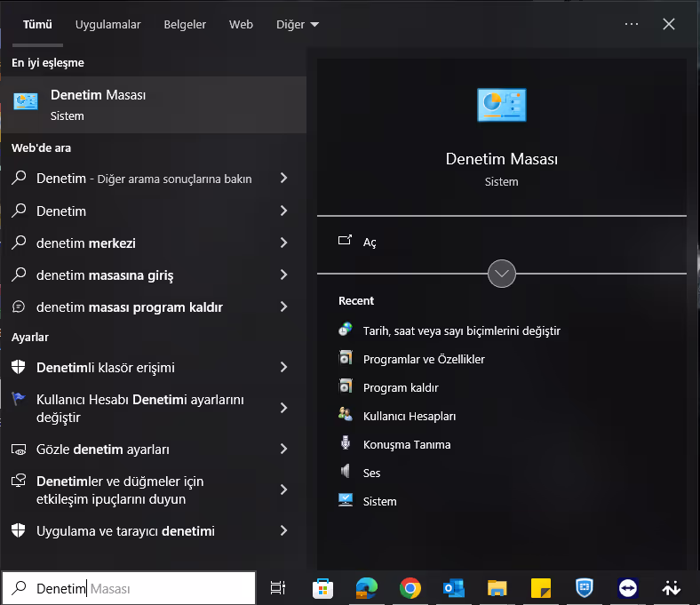700x605 pixels.
Task: Expand more actions with the round chevron button
Action: point(502,274)
